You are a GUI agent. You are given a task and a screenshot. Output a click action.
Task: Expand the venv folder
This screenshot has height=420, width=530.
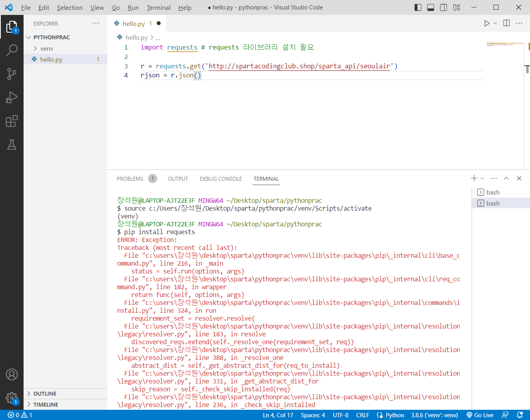pyautogui.click(x=65, y=48)
